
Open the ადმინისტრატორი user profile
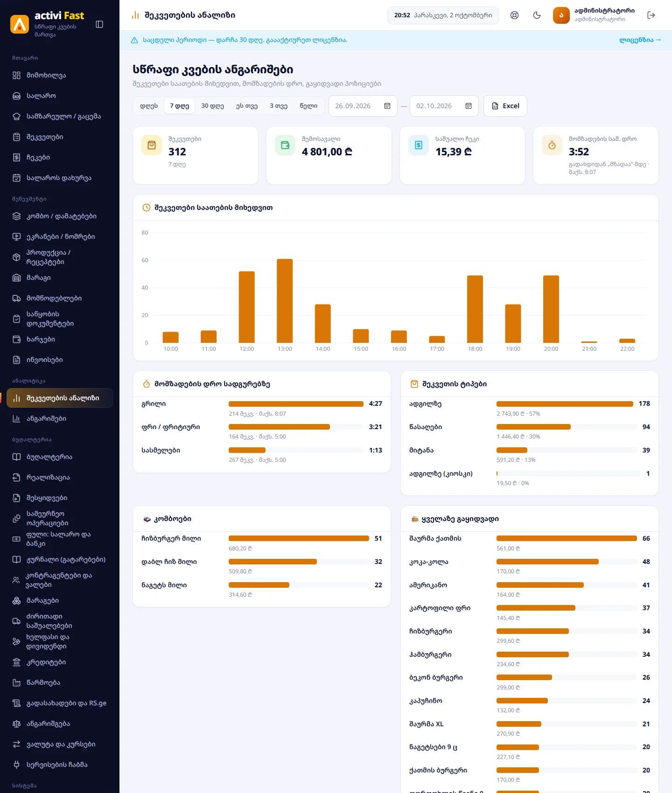[x=594, y=15]
